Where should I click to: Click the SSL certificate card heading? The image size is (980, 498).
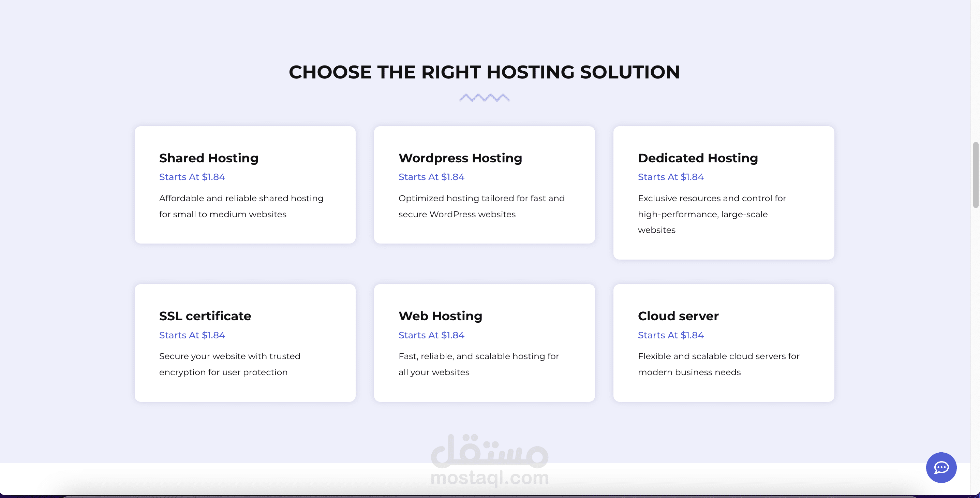[205, 316]
